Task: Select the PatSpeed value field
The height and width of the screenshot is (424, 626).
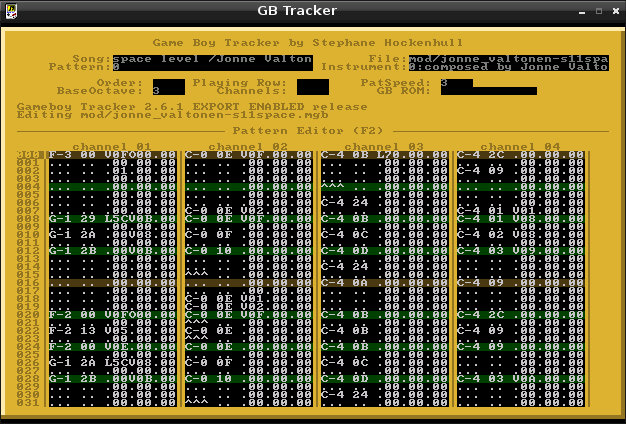Action: point(456,83)
